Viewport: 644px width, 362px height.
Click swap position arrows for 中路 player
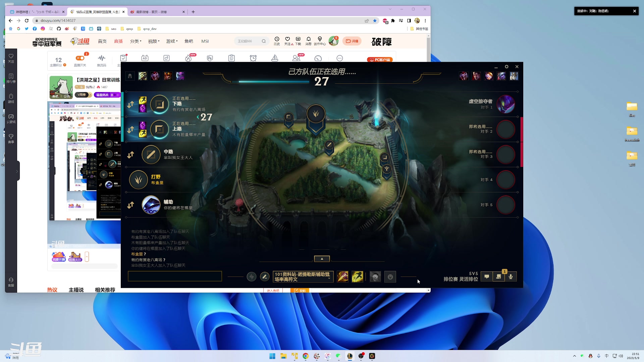point(130,155)
